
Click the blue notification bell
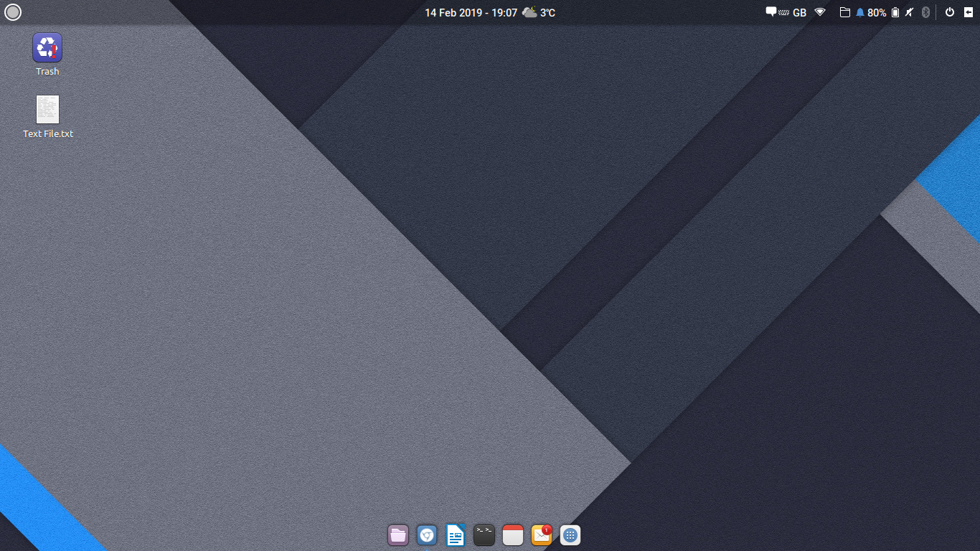coord(860,12)
